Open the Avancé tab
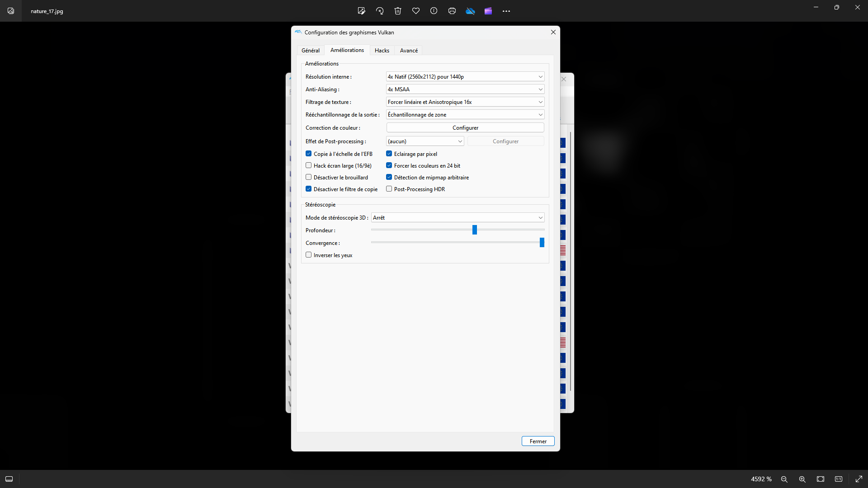This screenshot has height=488, width=868. [x=409, y=51]
